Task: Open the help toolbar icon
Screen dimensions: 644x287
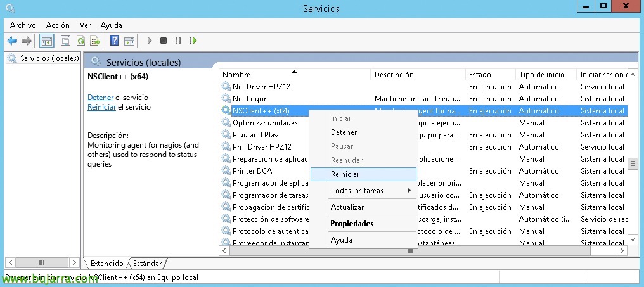Action: tap(115, 41)
